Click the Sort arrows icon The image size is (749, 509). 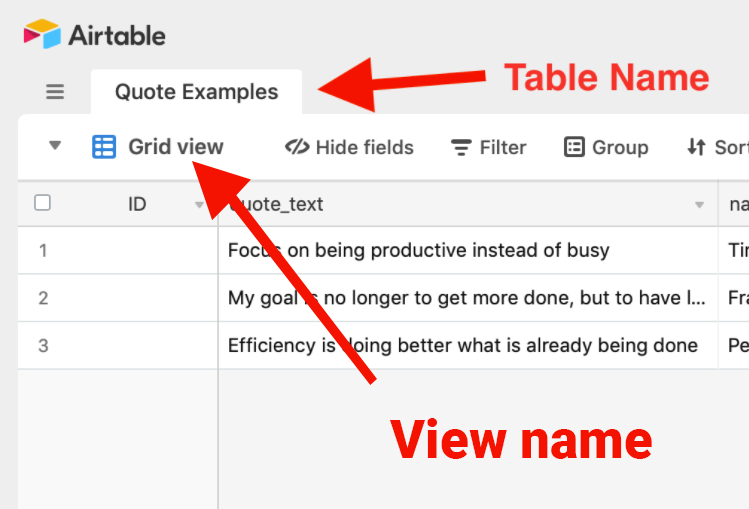(x=697, y=147)
